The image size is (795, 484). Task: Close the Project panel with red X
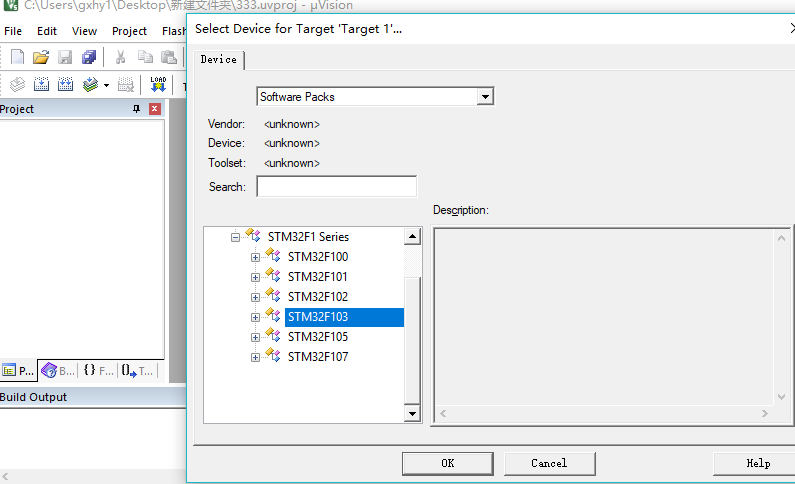tap(155, 109)
